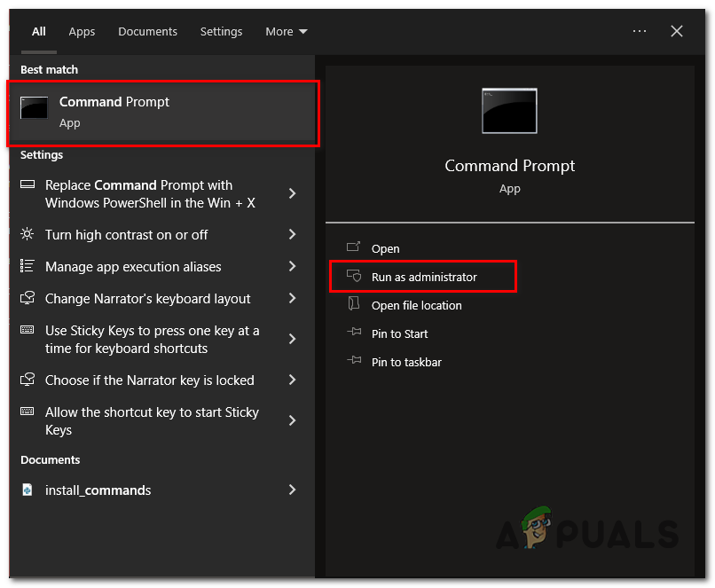Switch to the Apps search tab
The height and width of the screenshot is (588, 715).
point(82,32)
